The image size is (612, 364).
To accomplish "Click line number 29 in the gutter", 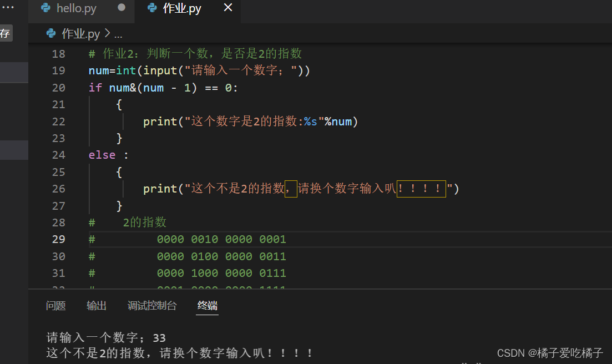I will (x=59, y=239).
